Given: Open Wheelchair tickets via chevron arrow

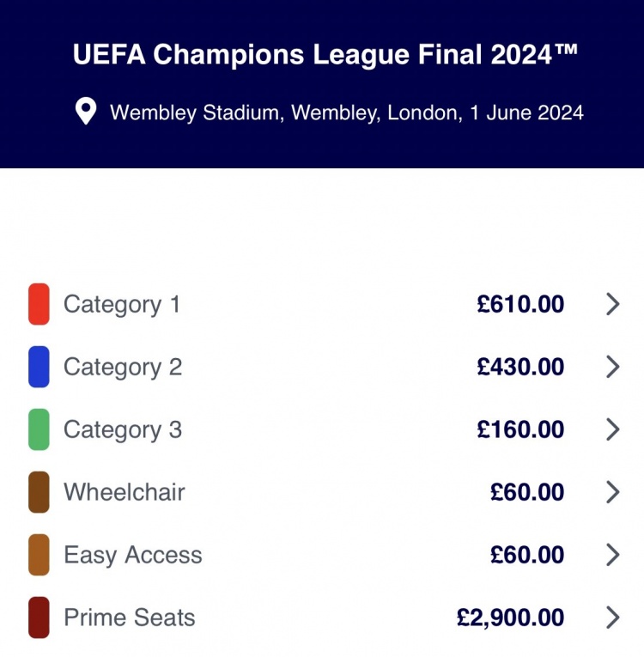Looking at the screenshot, I should [x=612, y=492].
